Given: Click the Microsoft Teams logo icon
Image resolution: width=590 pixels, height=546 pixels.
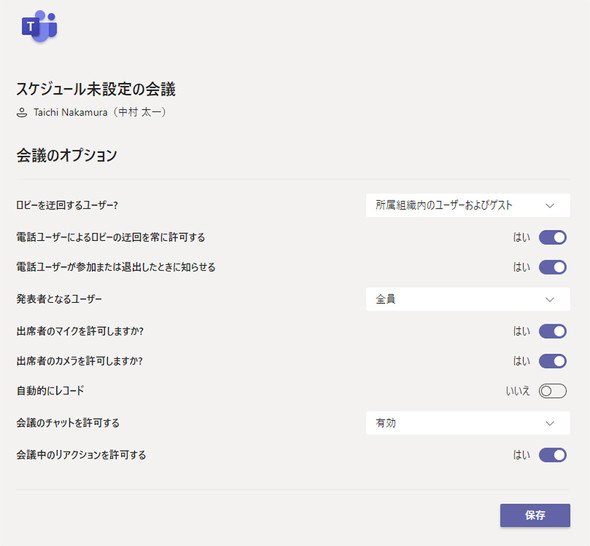Looking at the screenshot, I should 40,26.
